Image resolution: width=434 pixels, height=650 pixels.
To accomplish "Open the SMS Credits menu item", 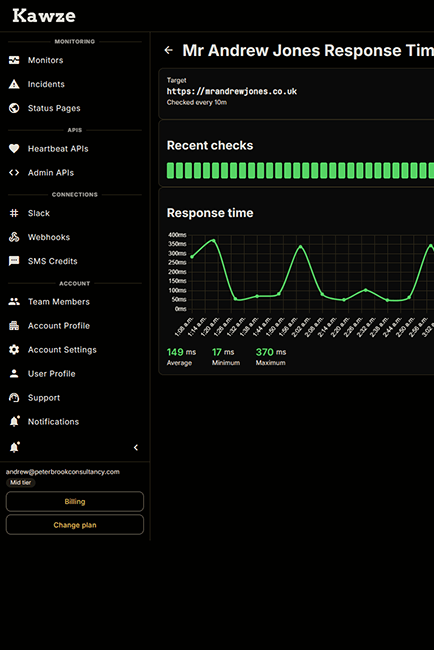I will click(x=75, y=261).
